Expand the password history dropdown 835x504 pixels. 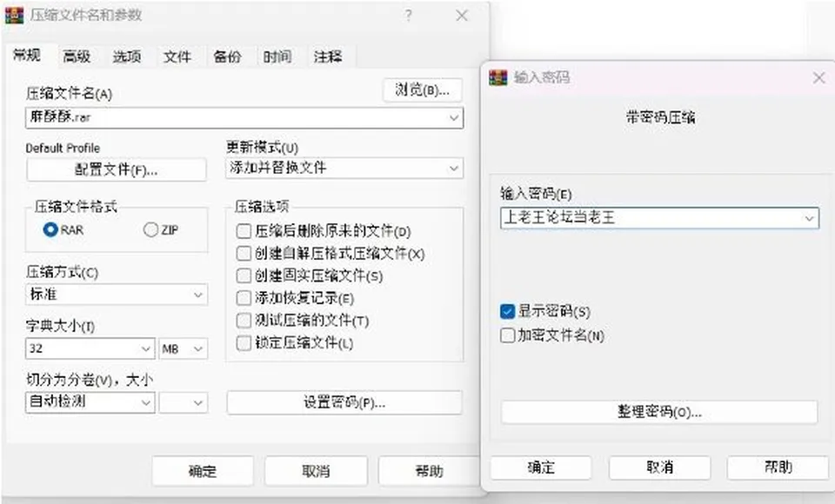[810, 218]
